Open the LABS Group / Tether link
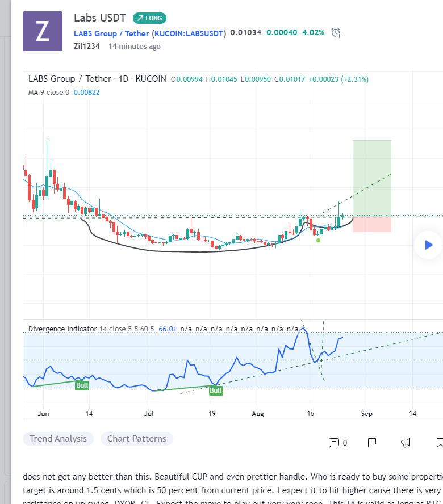443x504 pixels. tap(111, 33)
